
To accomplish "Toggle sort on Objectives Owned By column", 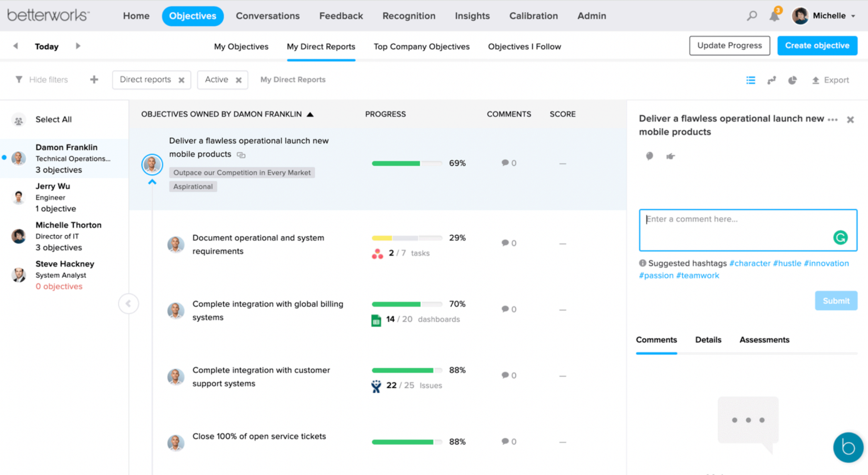I will (x=310, y=114).
